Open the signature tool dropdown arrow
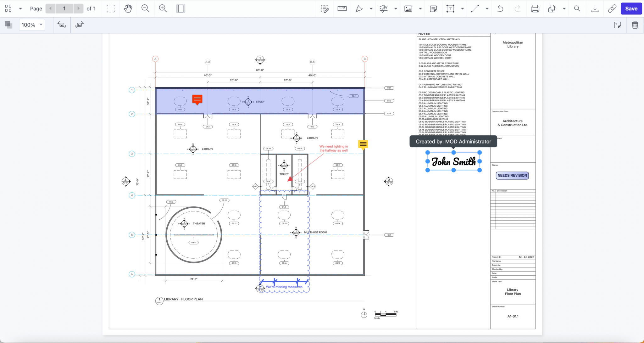The image size is (644, 343). 395,8
